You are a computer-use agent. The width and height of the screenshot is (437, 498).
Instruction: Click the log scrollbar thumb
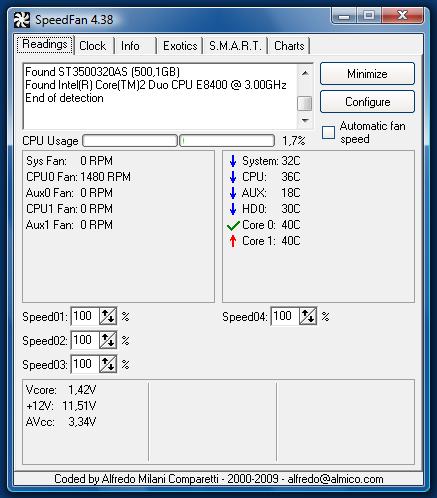305,103
